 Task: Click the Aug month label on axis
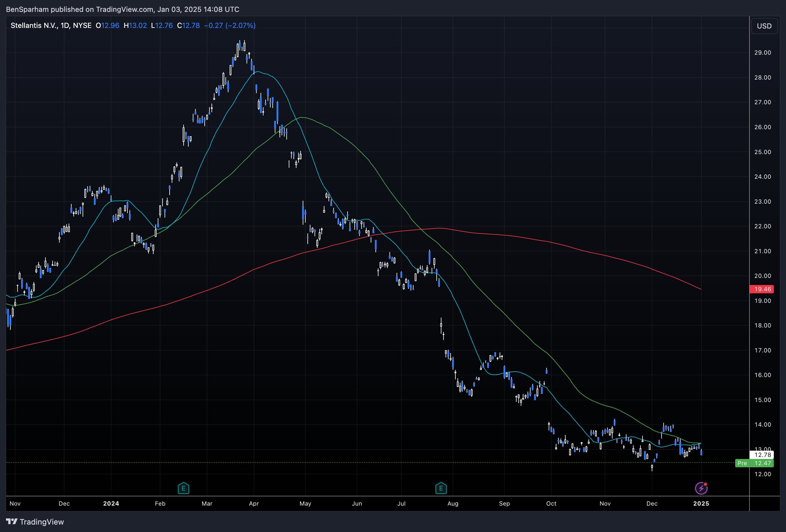pos(453,503)
